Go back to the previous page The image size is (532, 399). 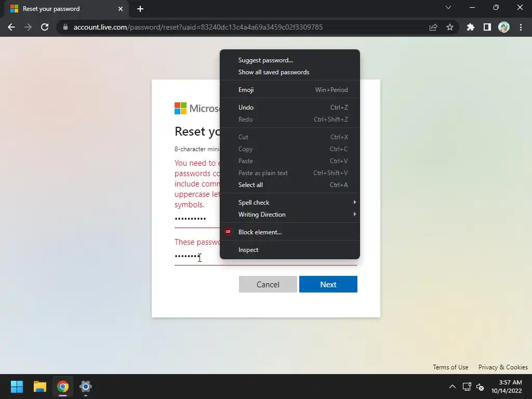coord(11,27)
